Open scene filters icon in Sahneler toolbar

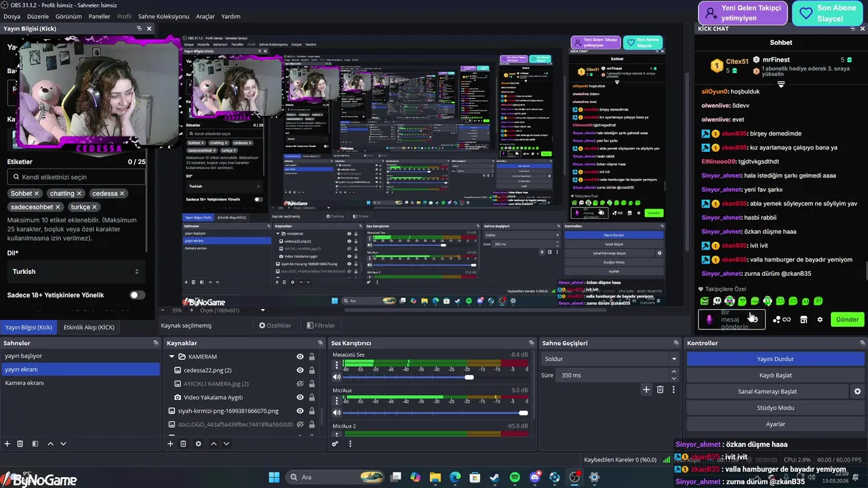(x=35, y=444)
